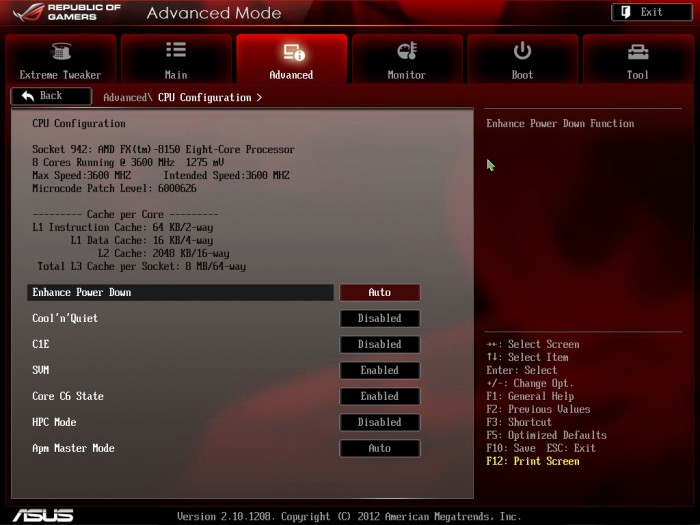The width and height of the screenshot is (700, 525).
Task: Switch to the Main tab
Action: tap(176, 58)
